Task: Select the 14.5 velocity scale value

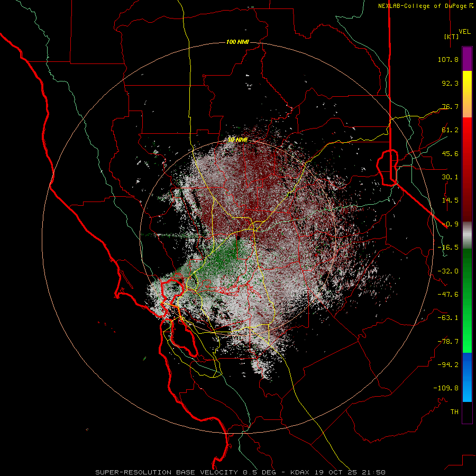Action: point(450,200)
